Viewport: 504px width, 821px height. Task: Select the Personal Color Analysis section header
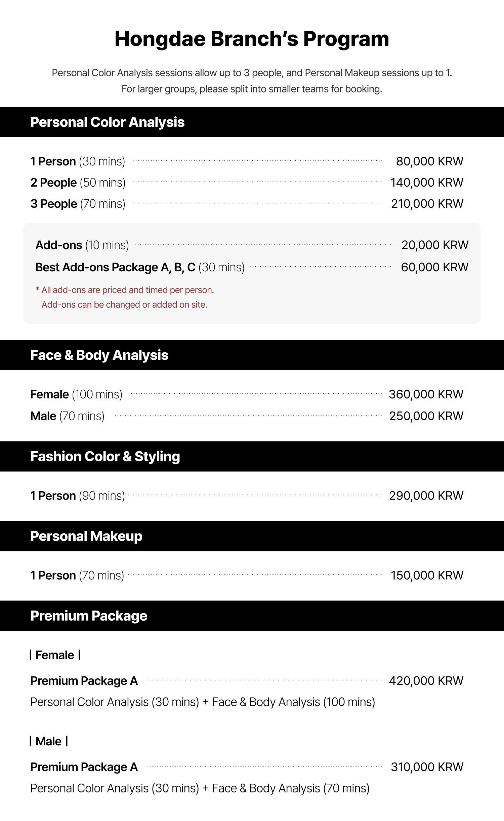(x=108, y=122)
